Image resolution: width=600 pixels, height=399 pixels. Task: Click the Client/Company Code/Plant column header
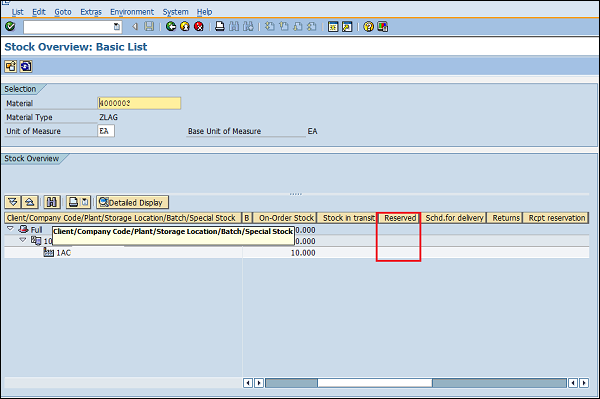(x=123, y=218)
